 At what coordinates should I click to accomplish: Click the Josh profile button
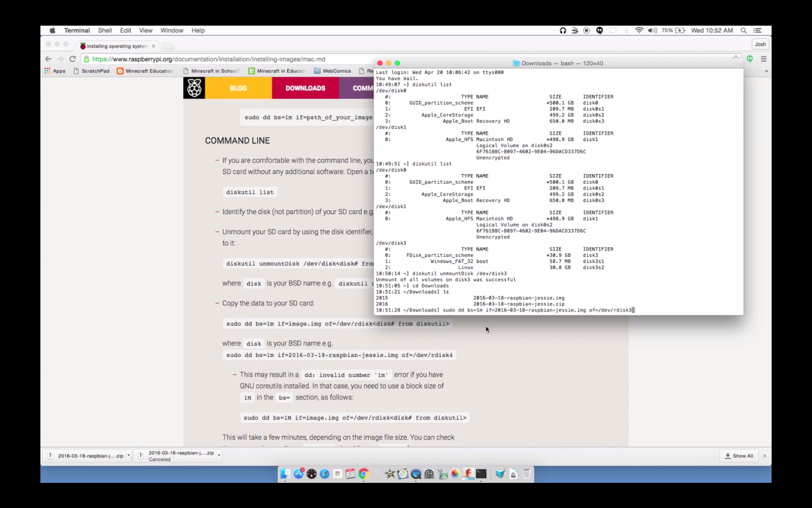pyautogui.click(x=760, y=44)
